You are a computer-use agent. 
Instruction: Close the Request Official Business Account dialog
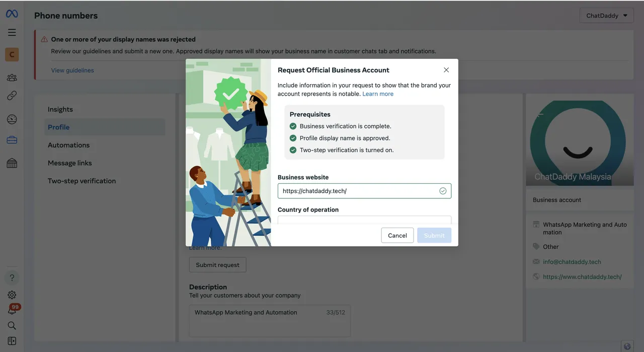pyautogui.click(x=446, y=70)
